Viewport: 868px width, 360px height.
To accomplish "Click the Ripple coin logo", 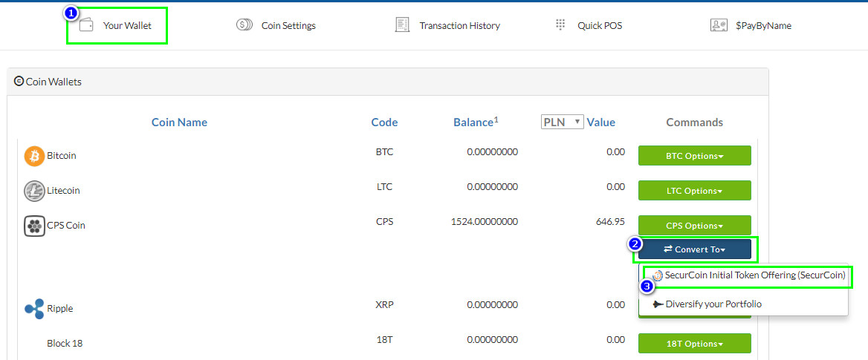I will pos(34,309).
